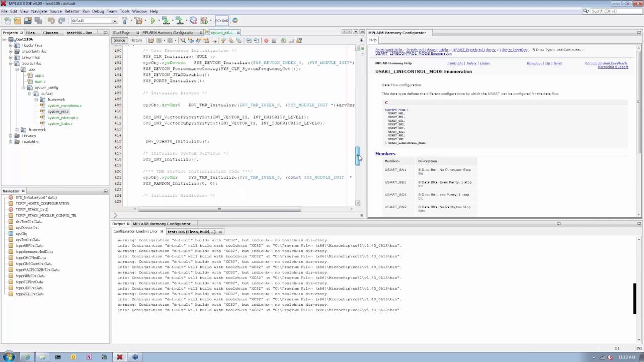Click the red record macro icon
This screenshot has width=644, height=362.
point(266,41)
